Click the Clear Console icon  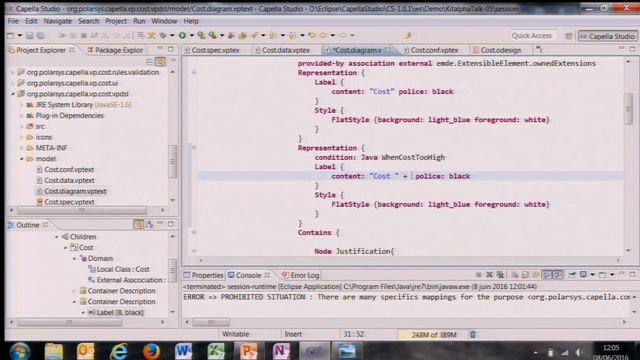[515, 275]
